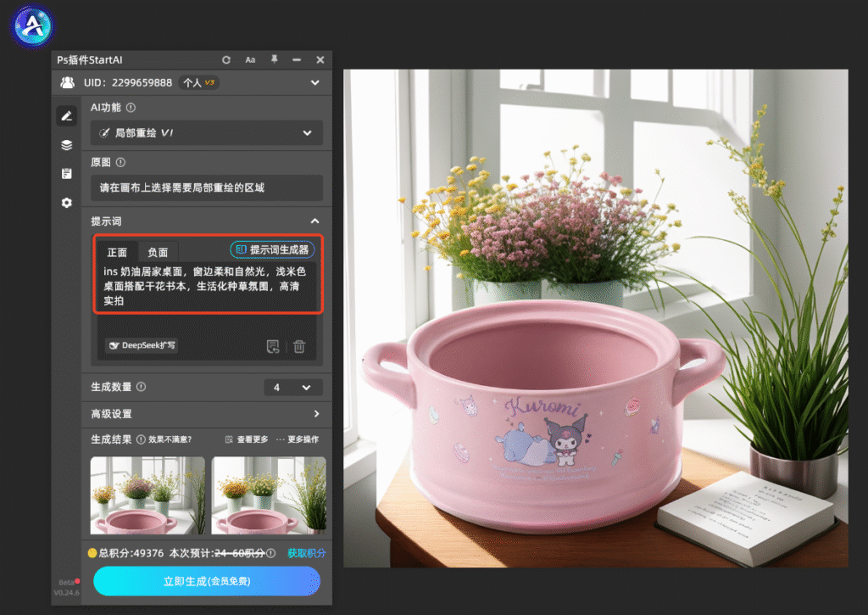Click info icon next to AI功能

coord(131,108)
